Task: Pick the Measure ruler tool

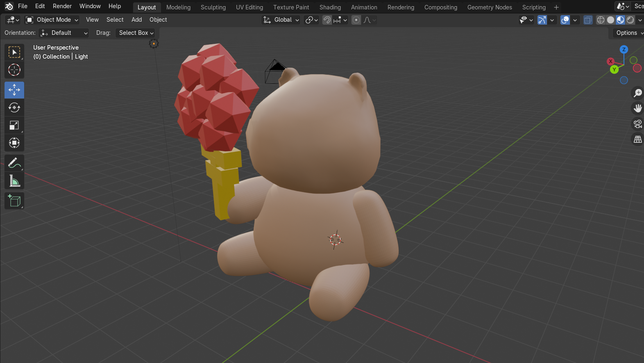Action: 14,181
